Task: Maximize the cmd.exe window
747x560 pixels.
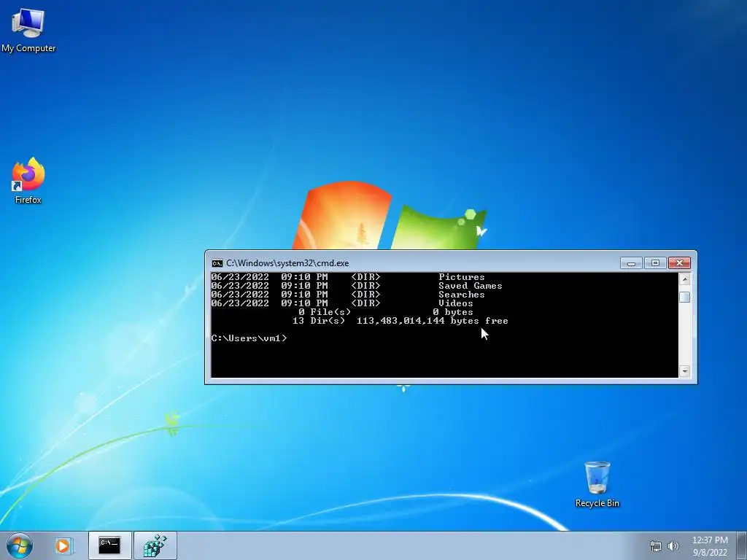Action: pyautogui.click(x=655, y=262)
